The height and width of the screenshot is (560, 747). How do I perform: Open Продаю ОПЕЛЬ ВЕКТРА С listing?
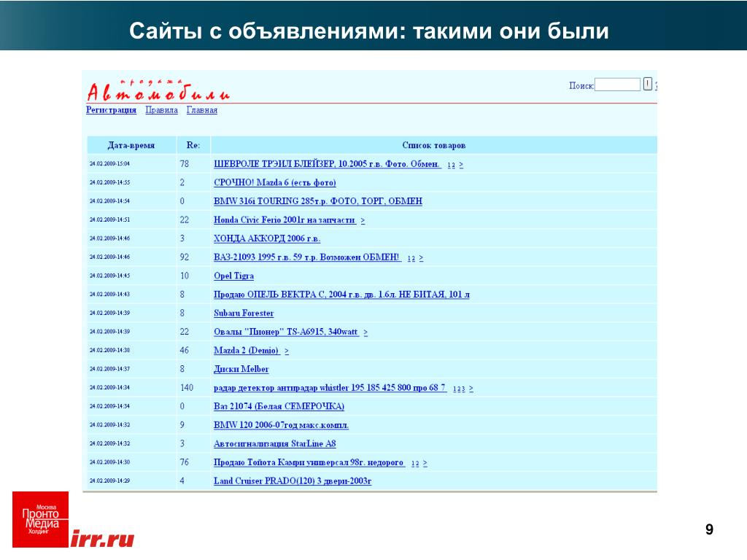tap(341, 295)
